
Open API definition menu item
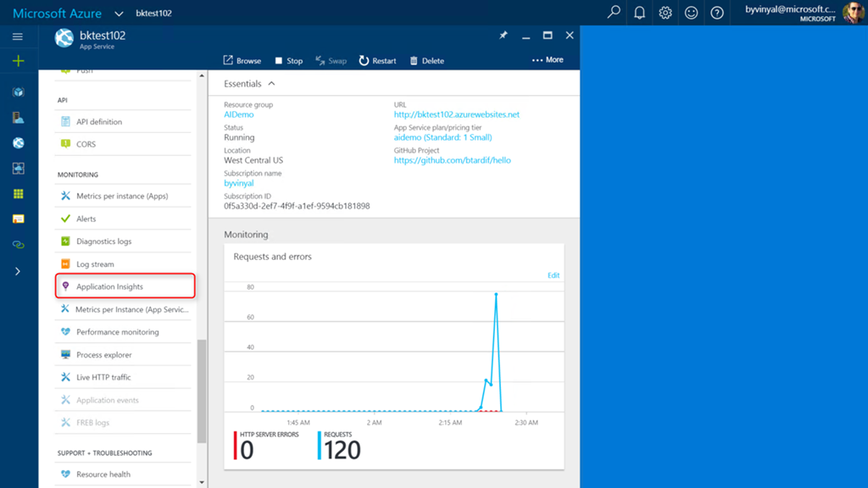click(x=123, y=122)
